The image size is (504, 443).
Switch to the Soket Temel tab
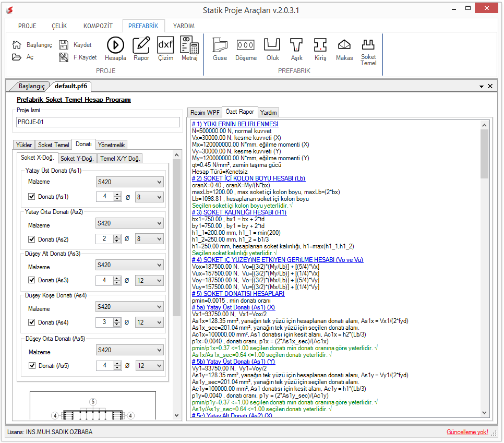53,145
